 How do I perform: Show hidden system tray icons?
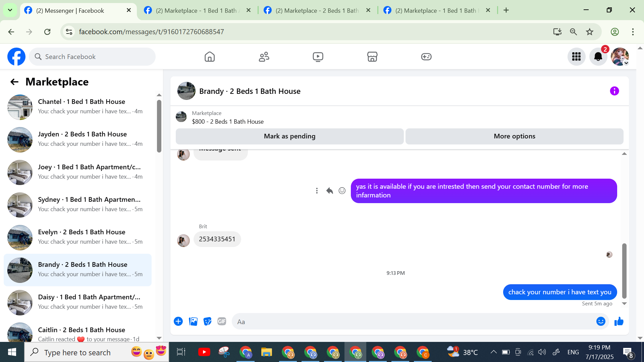click(x=493, y=352)
